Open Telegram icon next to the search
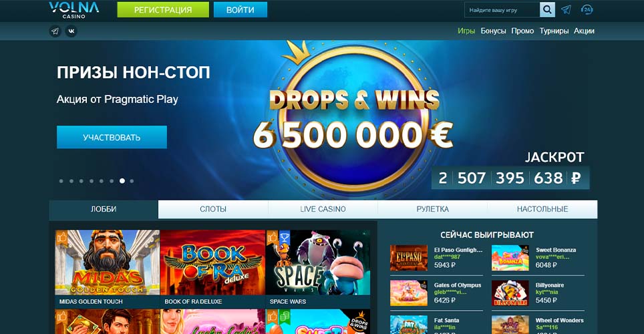The height and width of the screenshot is (334, 644). [567, 9]
